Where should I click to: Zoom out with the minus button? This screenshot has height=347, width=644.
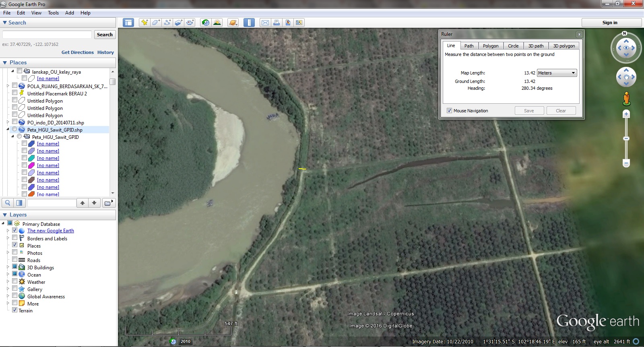(626, 163)
